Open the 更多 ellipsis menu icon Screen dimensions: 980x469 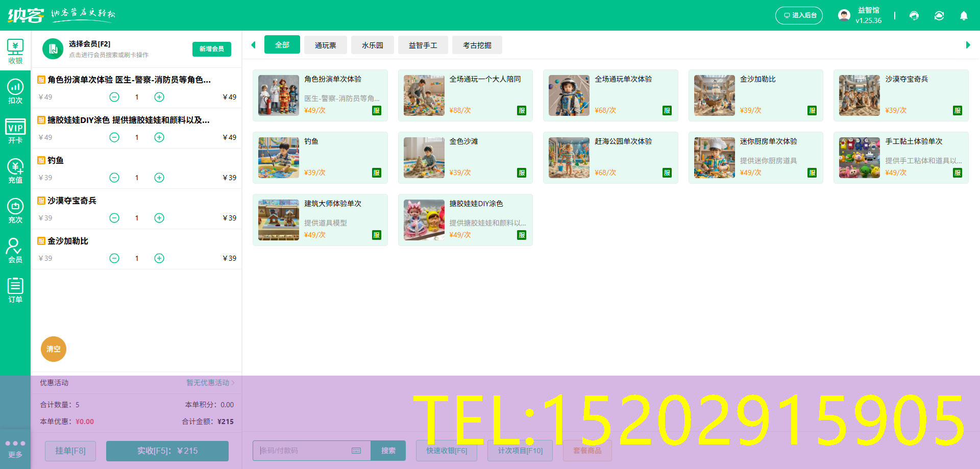[15, 443]
